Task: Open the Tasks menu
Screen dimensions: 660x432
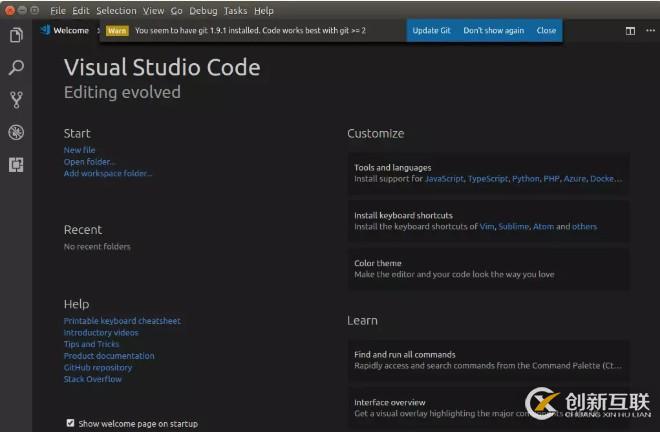Action: pyautogui.click(x=235, y=11)
